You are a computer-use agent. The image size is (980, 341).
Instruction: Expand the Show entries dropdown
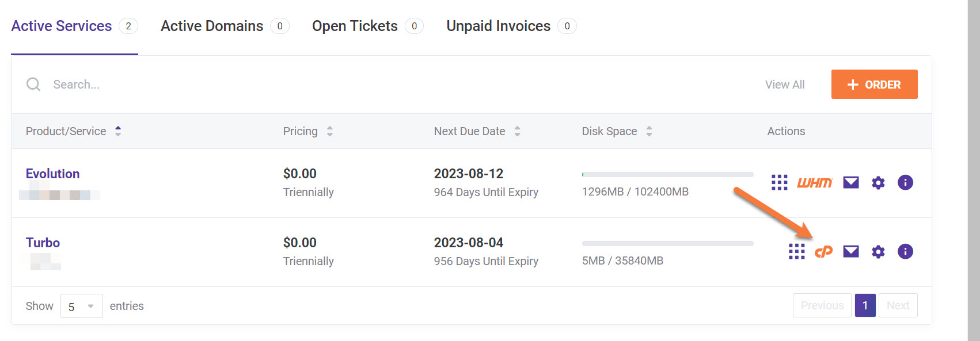[81, 306]
